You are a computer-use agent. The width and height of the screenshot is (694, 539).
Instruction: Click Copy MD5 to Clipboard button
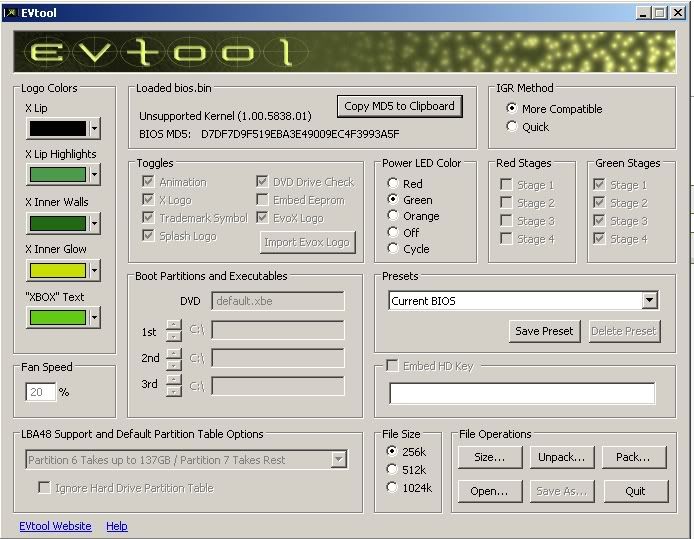pyautogui.click(x=399, y=106)
